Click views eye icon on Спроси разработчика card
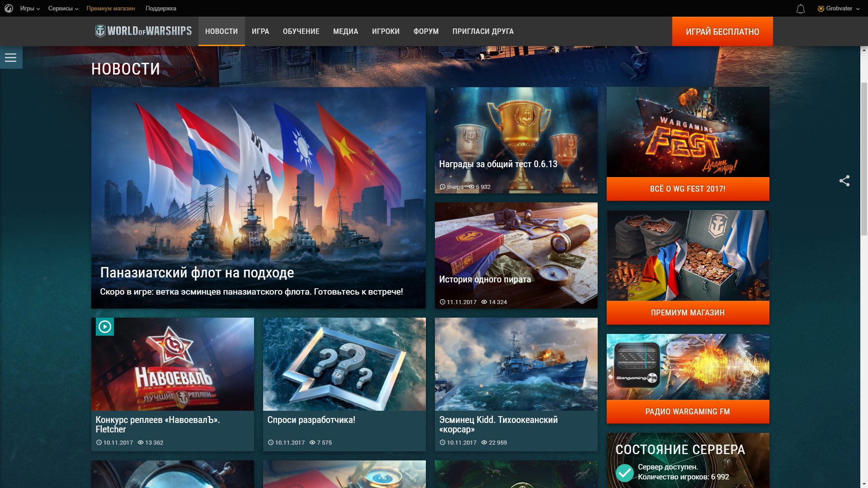This screenshot has height=488, width=868. pyautogui.click(x=312, y=442)
